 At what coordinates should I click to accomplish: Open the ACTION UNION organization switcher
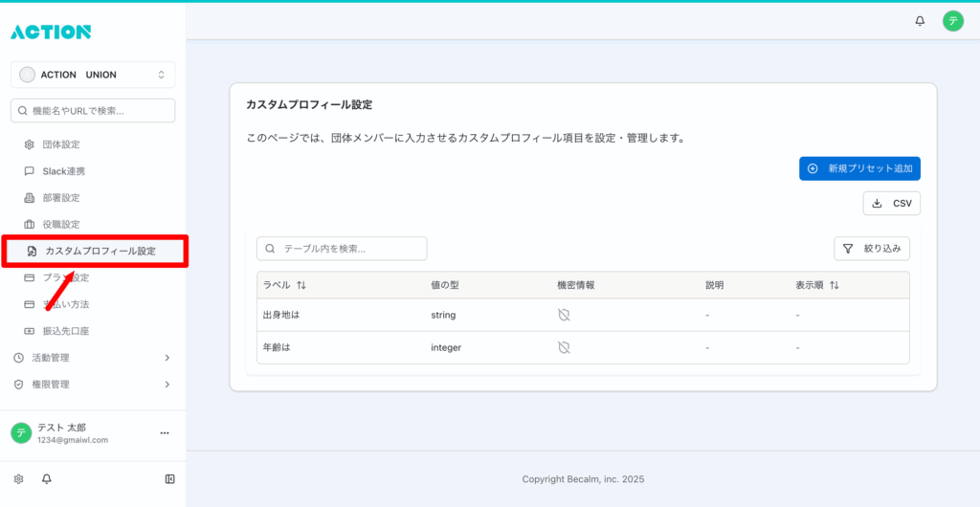pos(93,75)
